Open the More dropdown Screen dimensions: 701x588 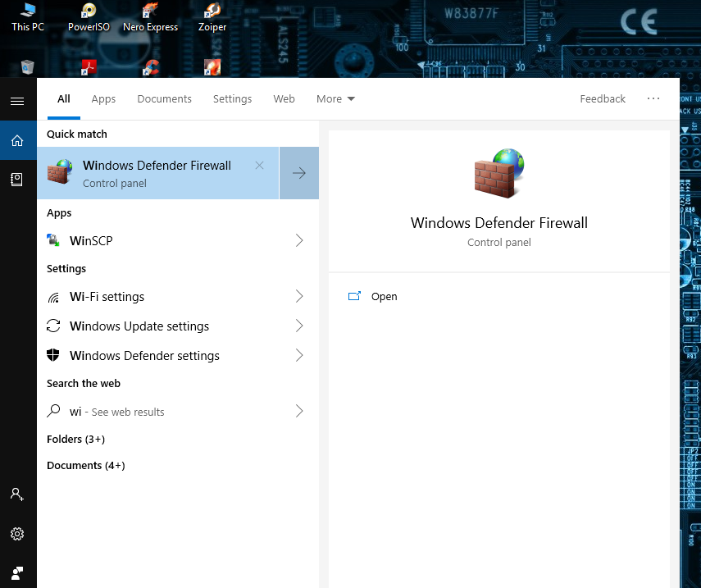pyautogui.click(x=335, y=98)
